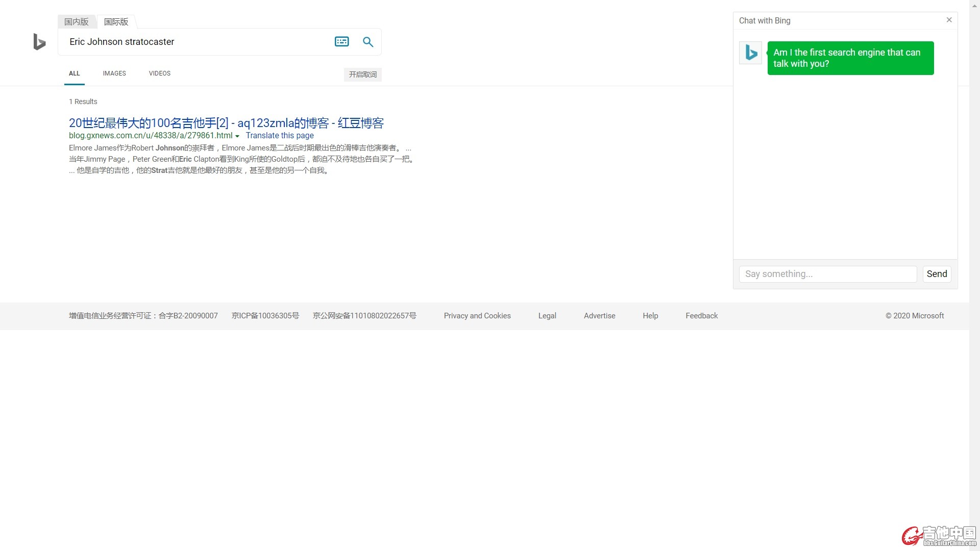This screenshot has height=551, width=980.
Task: Toggle the 开启取词 button
Action: (x=362, y=74)
